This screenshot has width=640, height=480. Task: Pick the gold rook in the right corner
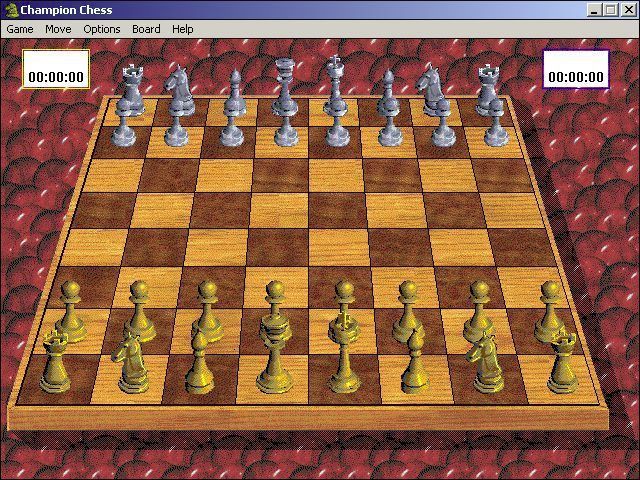pyautogui.click(x=562, y=360)
